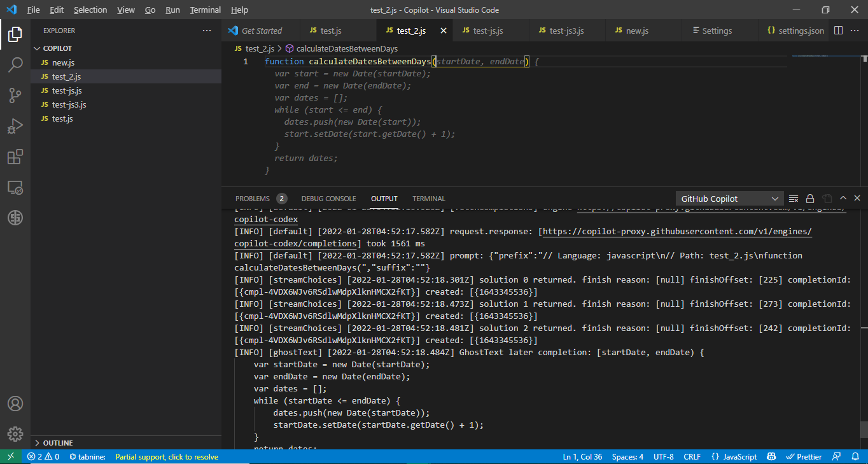Open the Explorer more actions ellipsis

click(207, 31)
